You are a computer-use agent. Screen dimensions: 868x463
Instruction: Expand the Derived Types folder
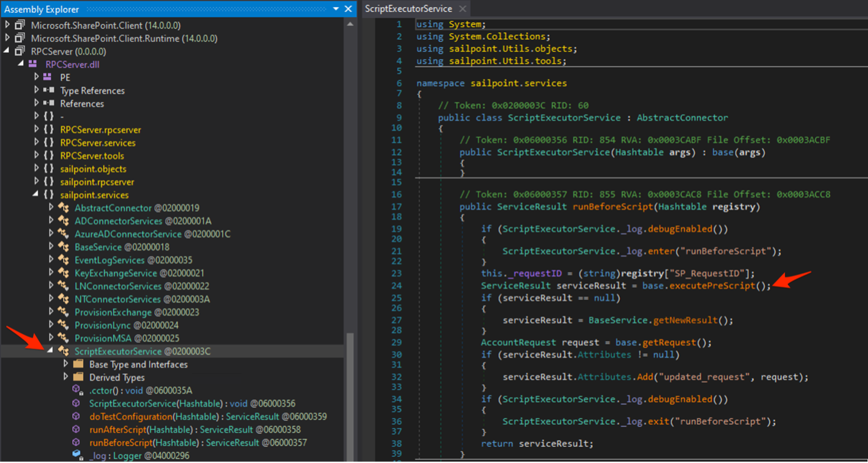(66, 377)
